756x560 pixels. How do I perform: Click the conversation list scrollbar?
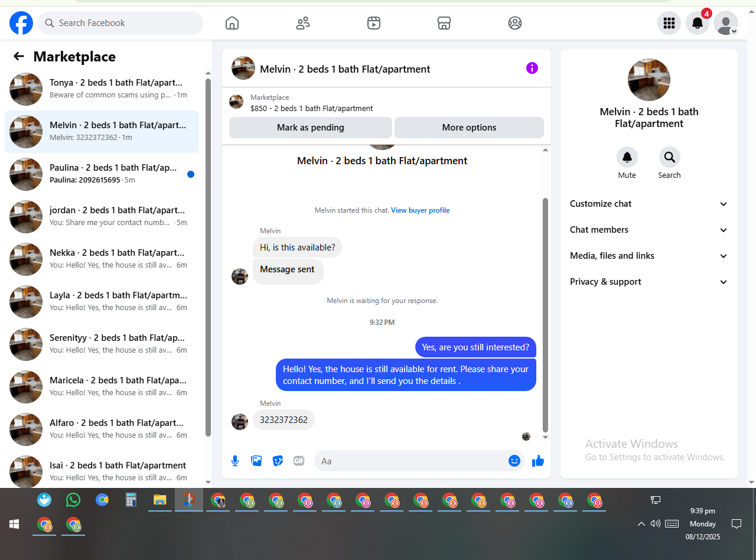pos(208,257)
